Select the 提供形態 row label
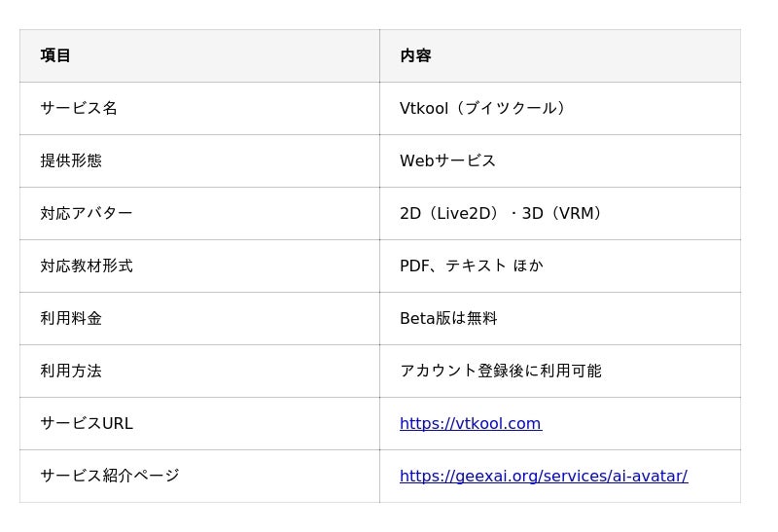The height and width of the screenshot is (532, 778). coord(71,160)
